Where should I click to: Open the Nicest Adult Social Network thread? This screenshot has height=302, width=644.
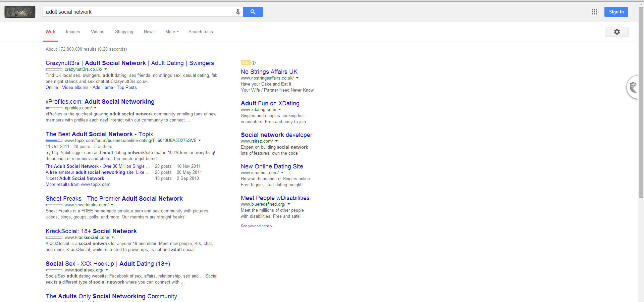[75, 179]
